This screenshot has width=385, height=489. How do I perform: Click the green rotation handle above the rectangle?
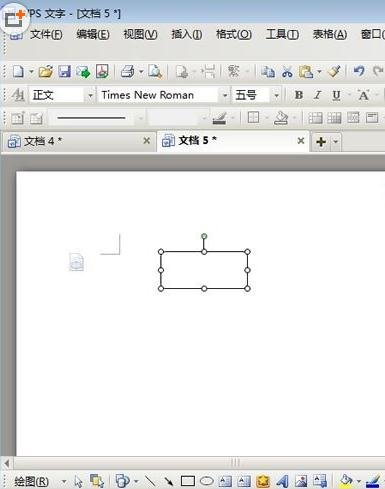204,236
